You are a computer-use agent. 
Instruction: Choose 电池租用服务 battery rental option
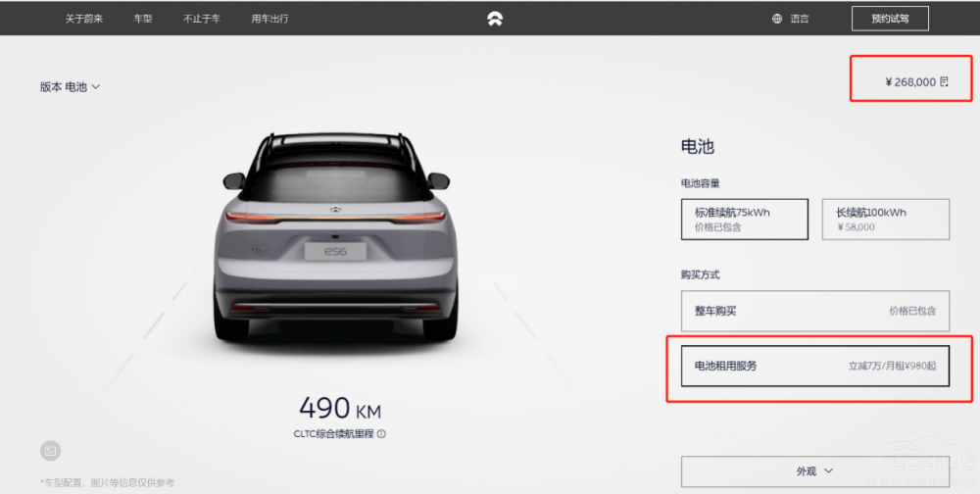pyautogui.click(x=815, y=366)
